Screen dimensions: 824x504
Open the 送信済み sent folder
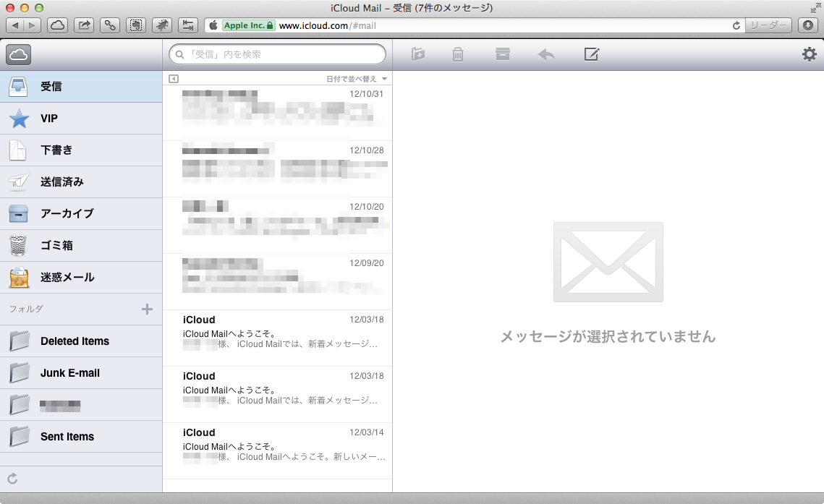coord(81,182)
